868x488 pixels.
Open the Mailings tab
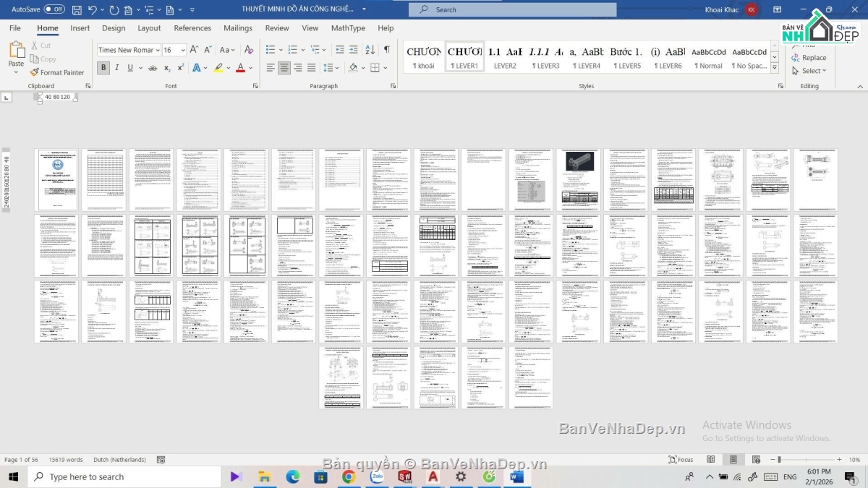[238, 28]
